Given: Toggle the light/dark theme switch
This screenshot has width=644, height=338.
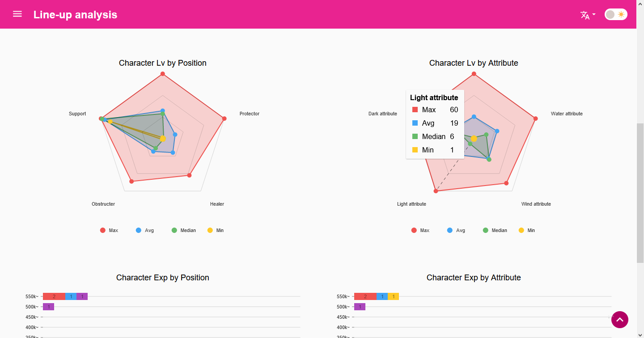Looking at the screenshot, I should pos(616,14).
